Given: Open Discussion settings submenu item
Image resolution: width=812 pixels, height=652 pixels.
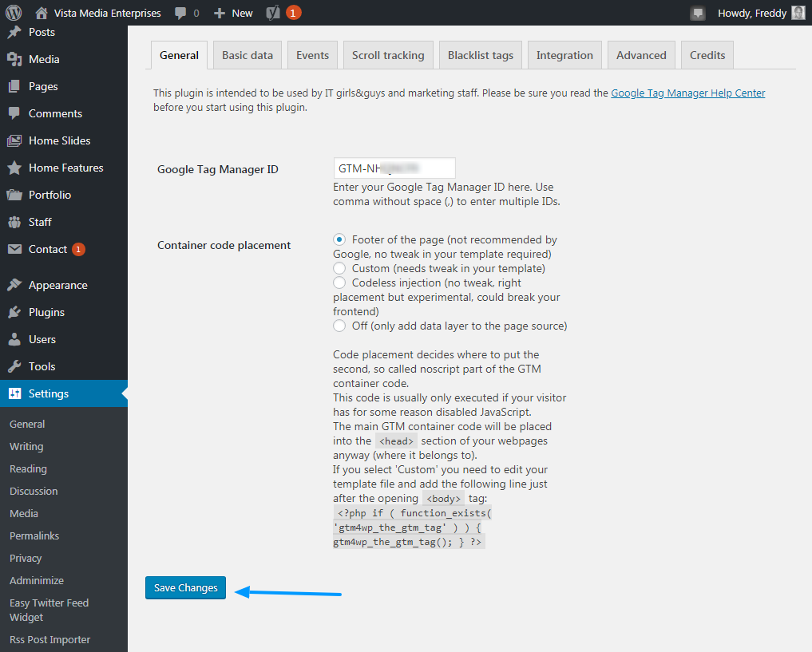Looking at the screenshot, I should click(34, 491).
